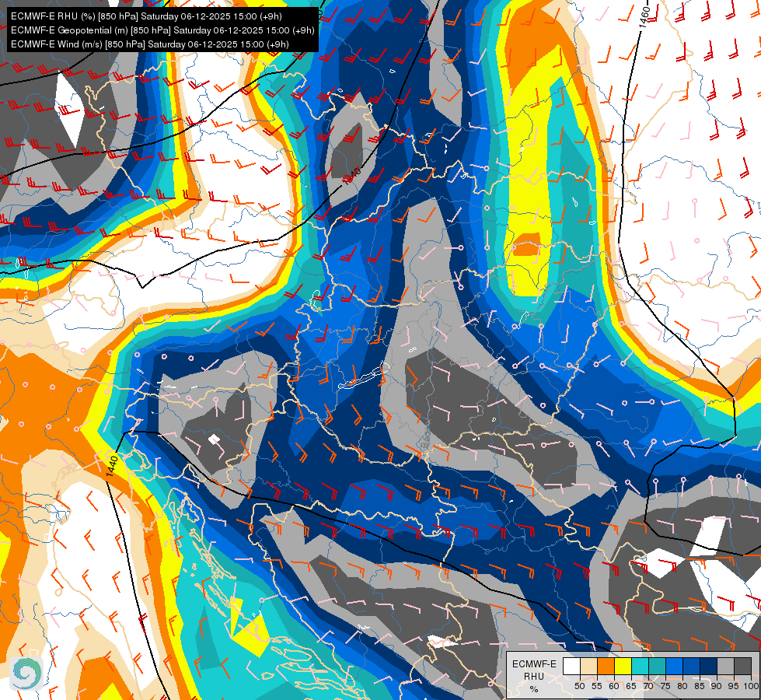Select the light gray 90–95% legend swatch
The image size is (761, 700).
[x=725, y=666]
